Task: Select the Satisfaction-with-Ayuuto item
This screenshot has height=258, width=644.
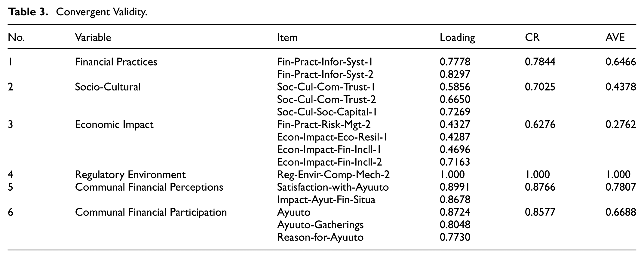Action: pos(333,187)
